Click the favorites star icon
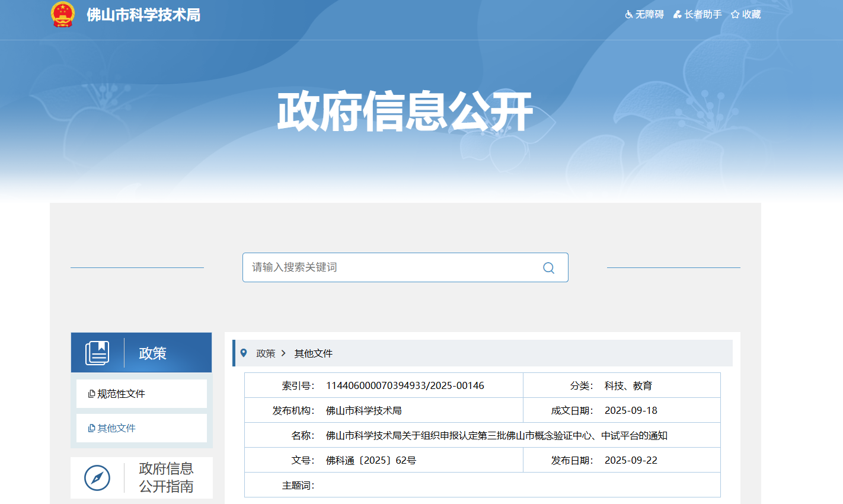Screen dimensions: 843x504 pos(735,15)
